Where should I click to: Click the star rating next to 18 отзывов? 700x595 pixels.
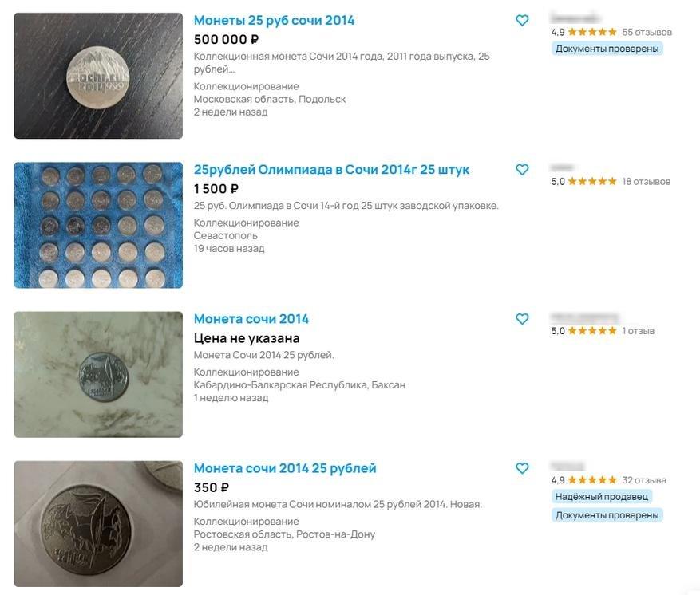tap(591, 182)
